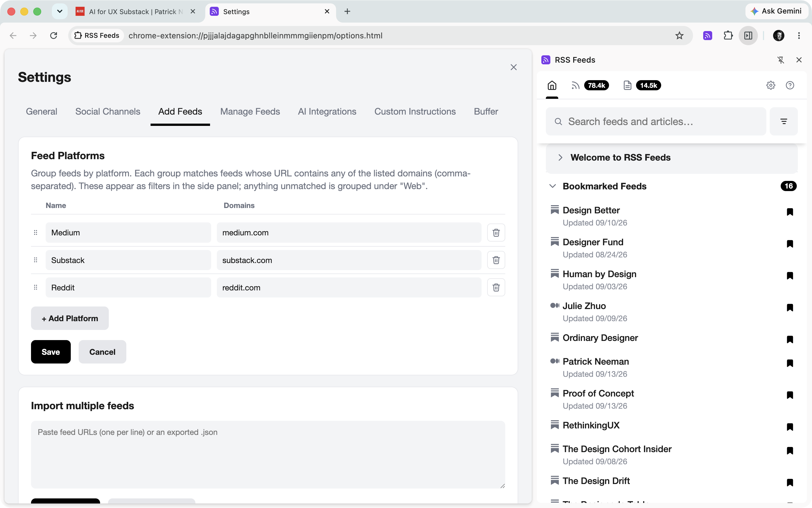
Task: Toggle bookmark for Julie Zhuo feed
Action: pos(790,307)
